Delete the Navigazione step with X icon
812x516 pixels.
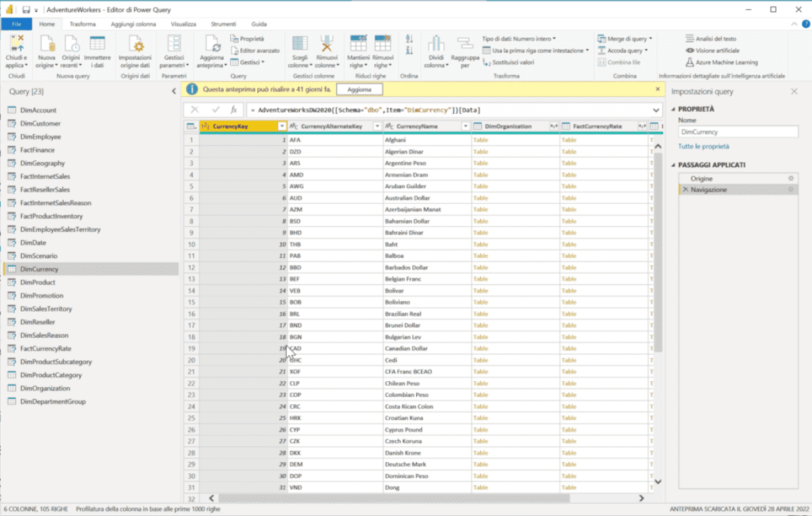[x=685, y=190]
